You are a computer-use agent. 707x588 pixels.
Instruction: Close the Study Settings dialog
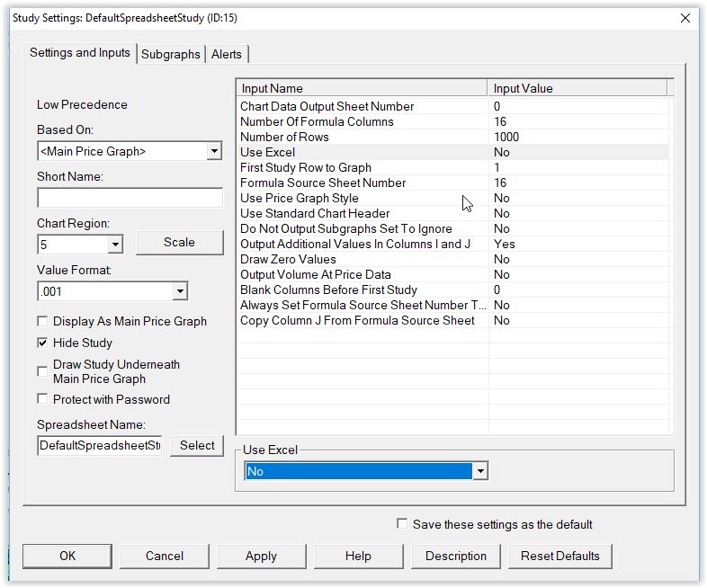tap(685, 18)
